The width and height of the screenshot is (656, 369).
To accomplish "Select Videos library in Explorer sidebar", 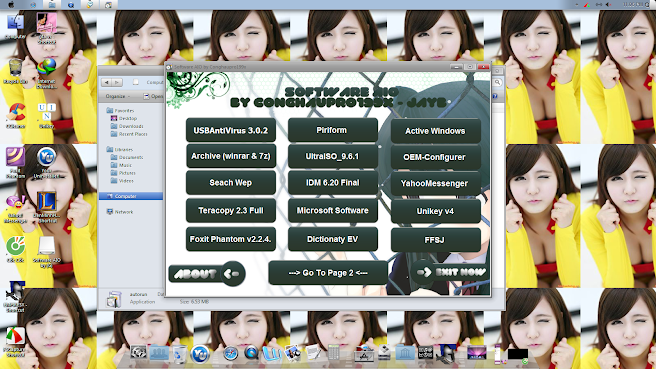I will [x=122, y=181].
